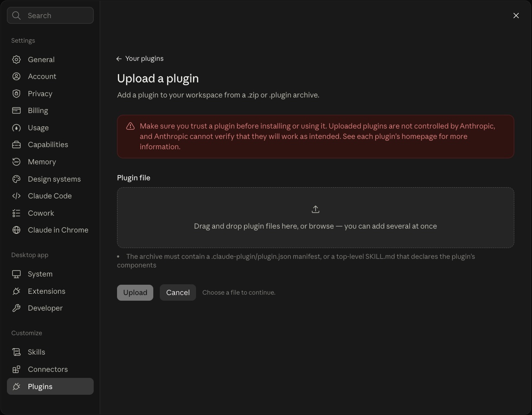Click the search magnifier icon
The height and width of the screenshot is (415, 532).
(16, 16)
